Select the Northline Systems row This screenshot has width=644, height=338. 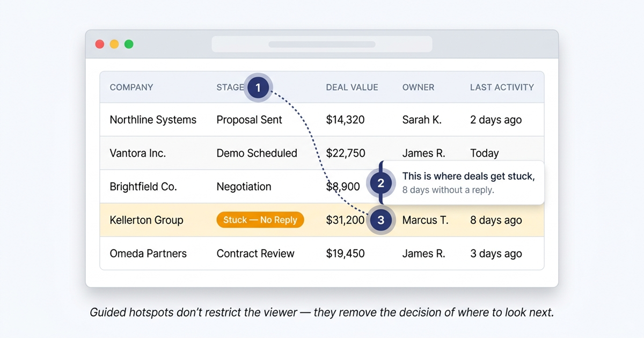coord(153,120)
